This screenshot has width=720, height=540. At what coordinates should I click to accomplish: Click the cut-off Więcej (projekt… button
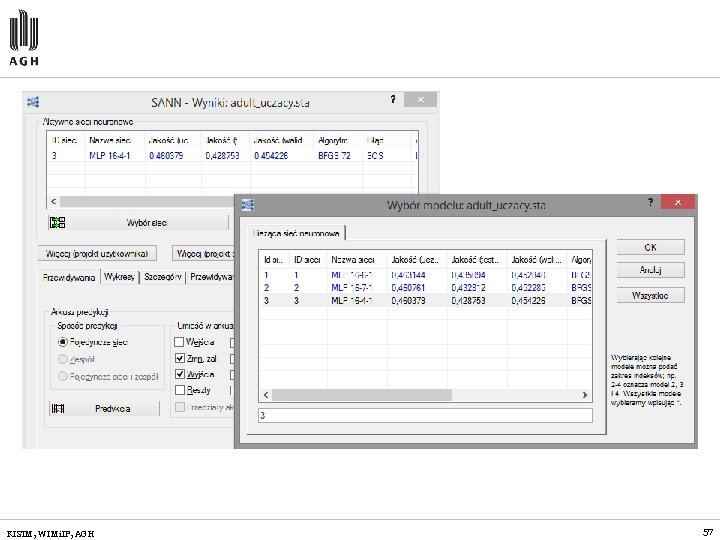coord(204,253)
